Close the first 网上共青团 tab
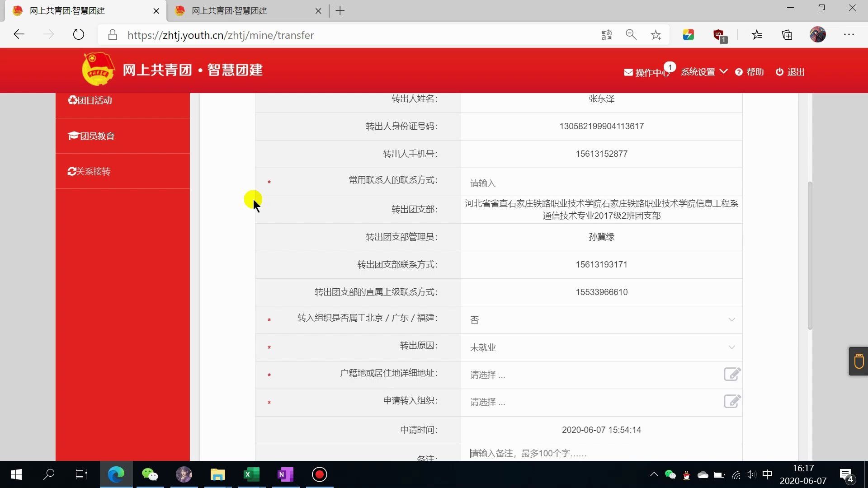The height and width of the screenshot is (488, 868). coord(156,11)
